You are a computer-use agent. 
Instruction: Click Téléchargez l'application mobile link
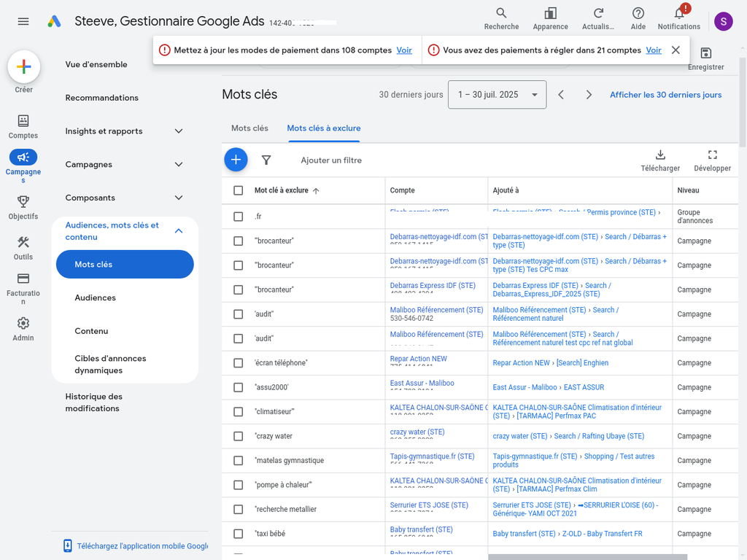142,545
